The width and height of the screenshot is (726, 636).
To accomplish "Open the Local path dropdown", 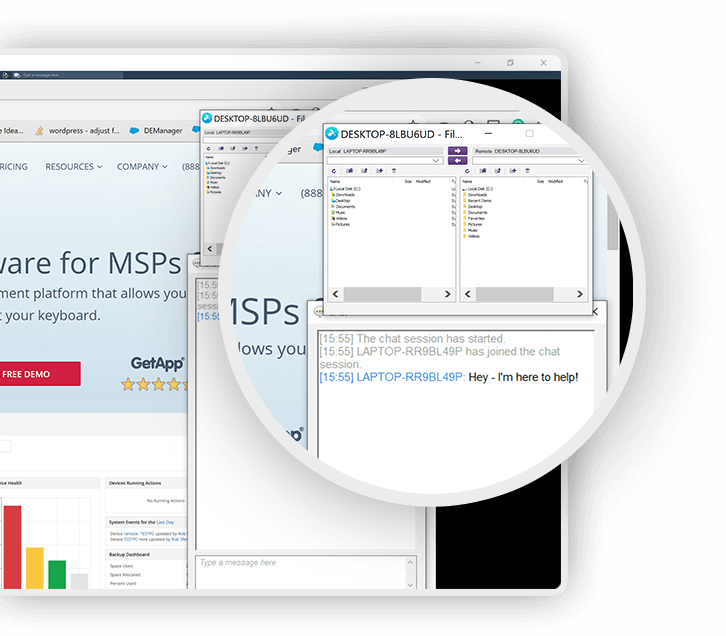I will tap(437, 160).
